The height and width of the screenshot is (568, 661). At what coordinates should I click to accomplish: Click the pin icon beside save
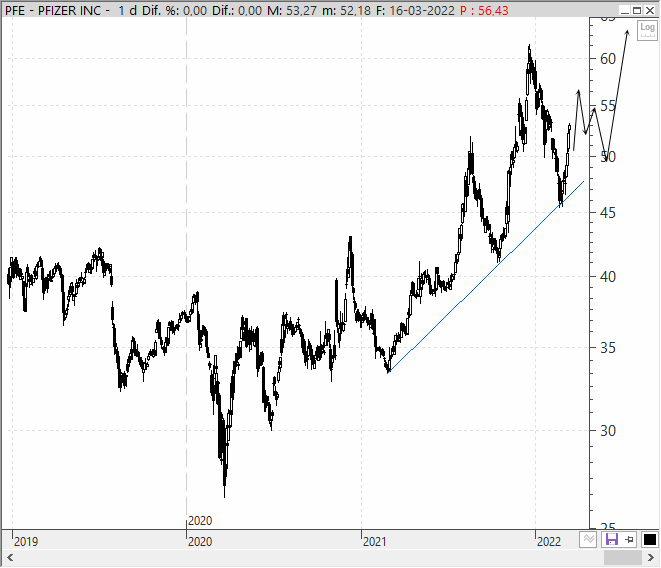click(629, 539)
